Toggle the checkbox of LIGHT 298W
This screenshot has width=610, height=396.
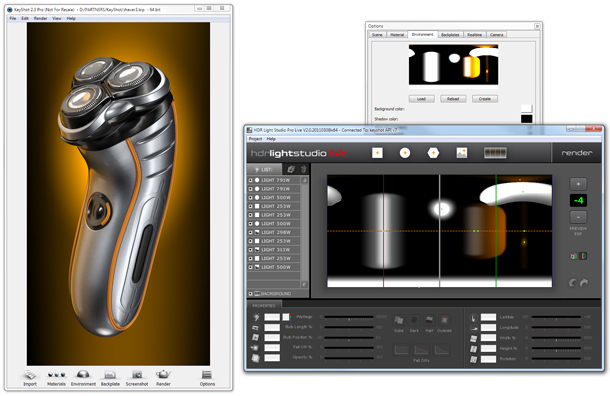[251, 232]
